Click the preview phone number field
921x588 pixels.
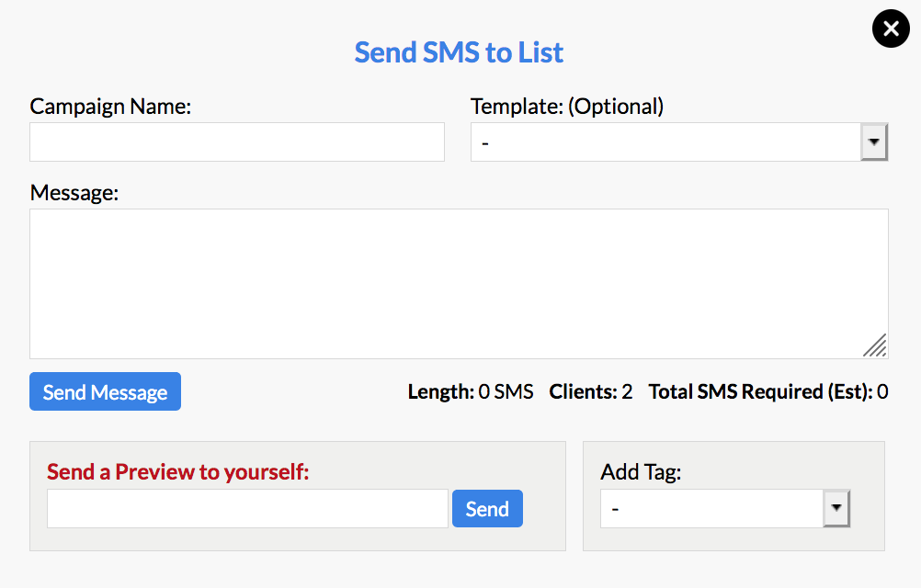click(x=247, y=509)
